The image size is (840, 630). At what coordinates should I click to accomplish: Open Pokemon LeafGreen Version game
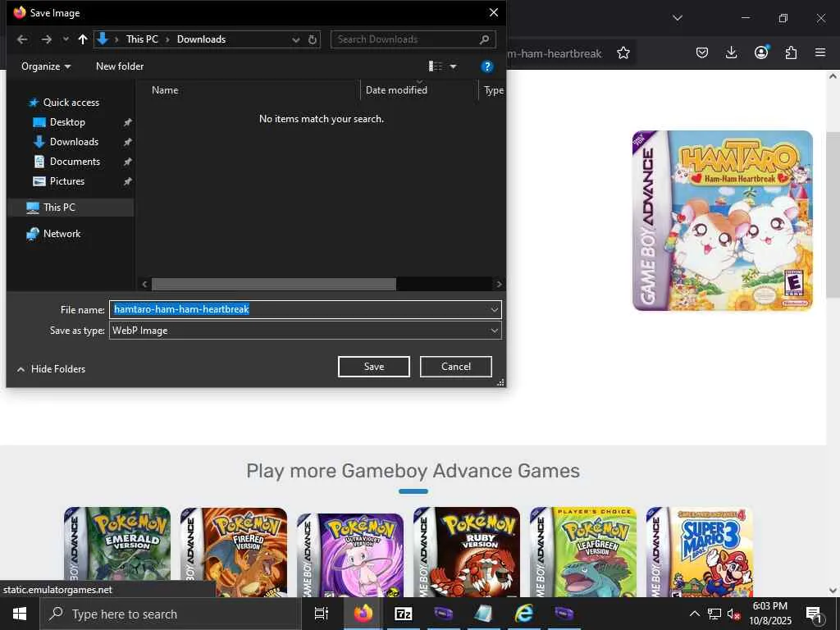[x=583, y=552]
